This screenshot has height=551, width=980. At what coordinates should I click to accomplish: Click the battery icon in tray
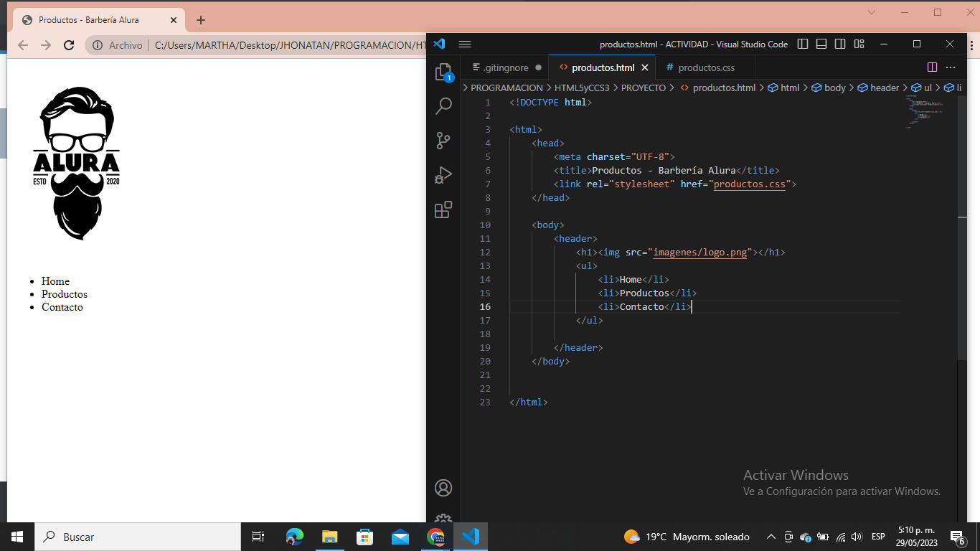[x=823, y=537]
